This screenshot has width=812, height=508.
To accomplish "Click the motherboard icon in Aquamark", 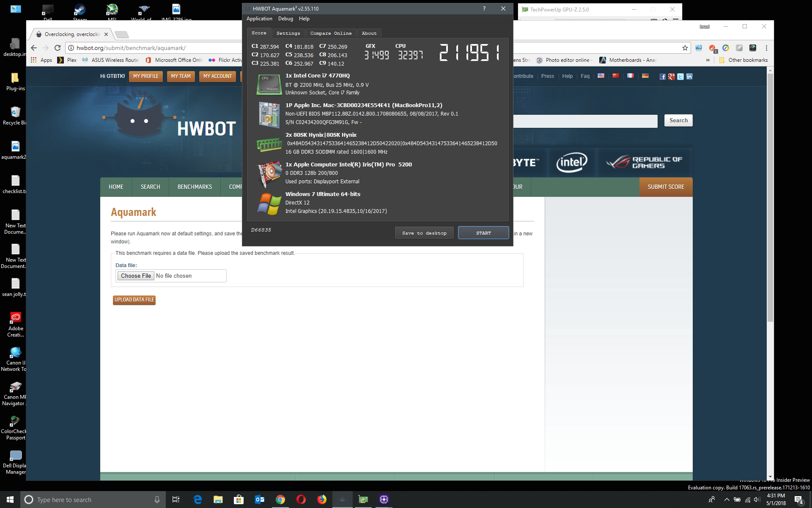I will [x=269, y=115].
